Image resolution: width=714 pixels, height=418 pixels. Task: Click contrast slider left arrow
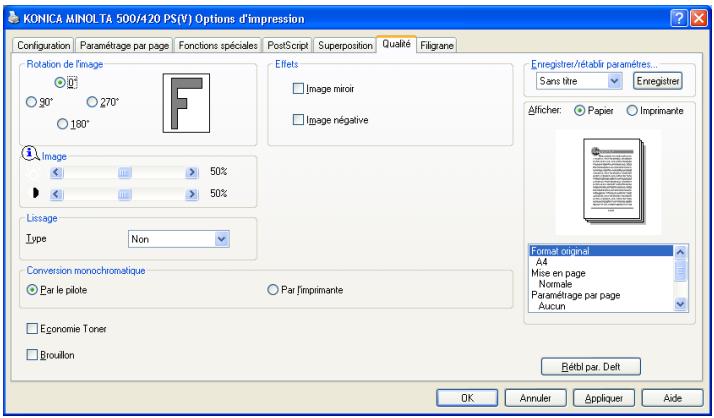(56, 194)
